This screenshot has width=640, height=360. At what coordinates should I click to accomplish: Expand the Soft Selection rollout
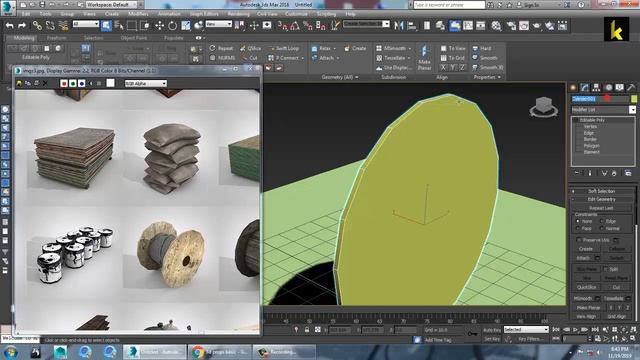click(x=601, y=191)
